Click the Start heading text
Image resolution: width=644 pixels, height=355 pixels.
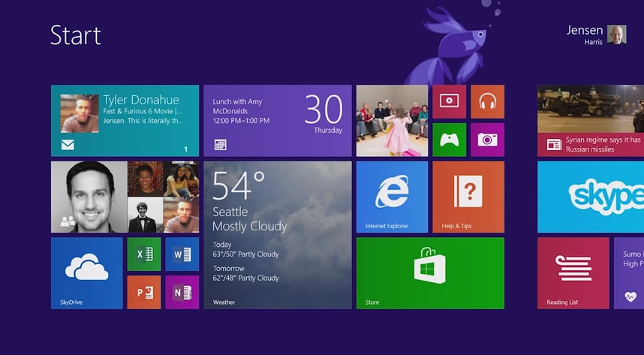pos(76,35)
